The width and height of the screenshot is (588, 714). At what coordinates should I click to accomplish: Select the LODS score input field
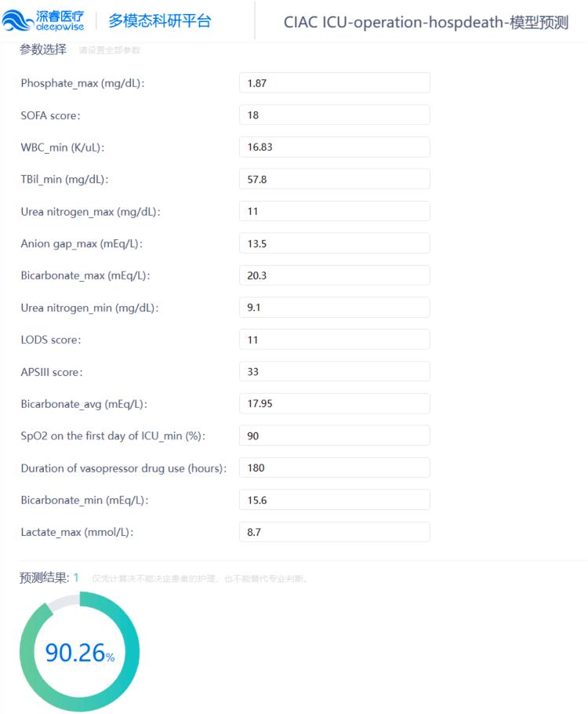[335, 340]
